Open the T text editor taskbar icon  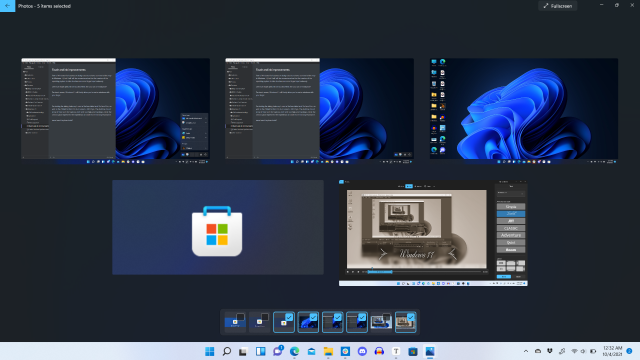click(x=396, y=351)
